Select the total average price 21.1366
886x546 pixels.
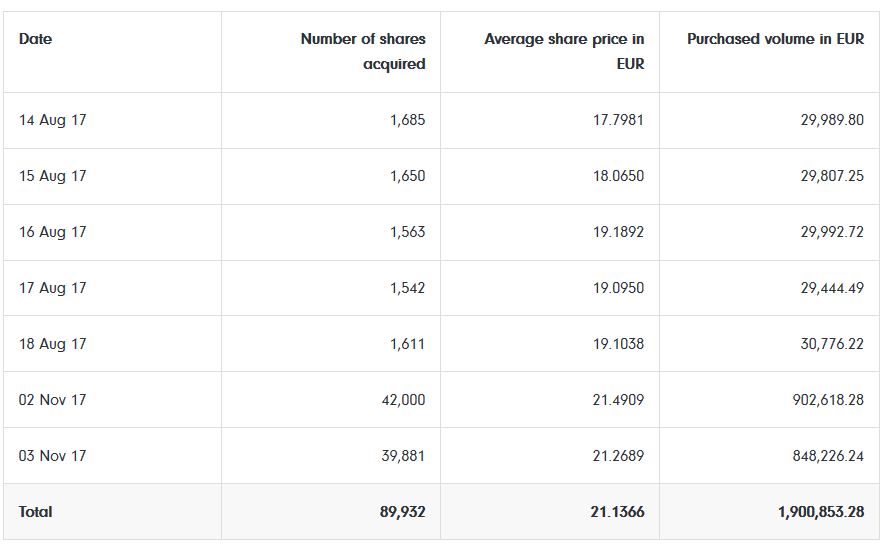click(617, 512)
